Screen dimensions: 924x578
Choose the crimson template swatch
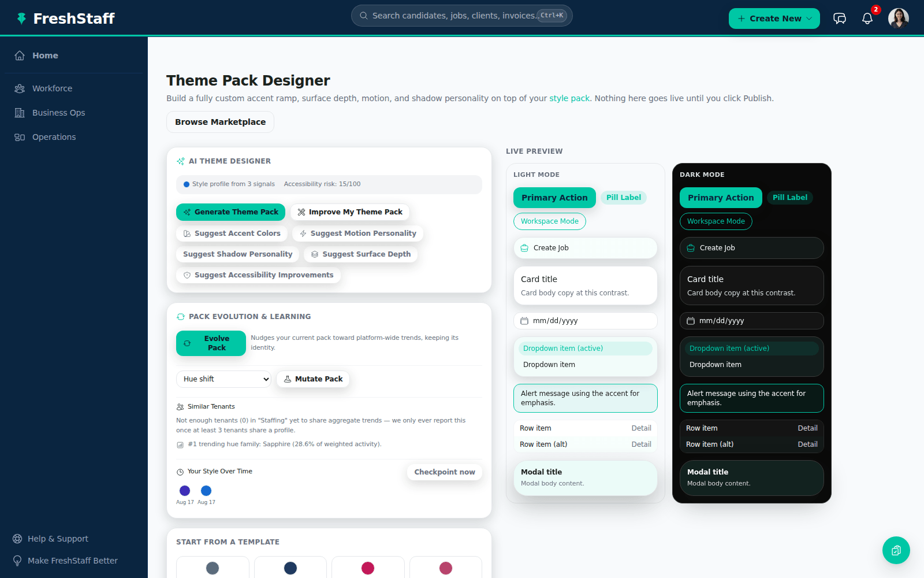coord(368,568)
